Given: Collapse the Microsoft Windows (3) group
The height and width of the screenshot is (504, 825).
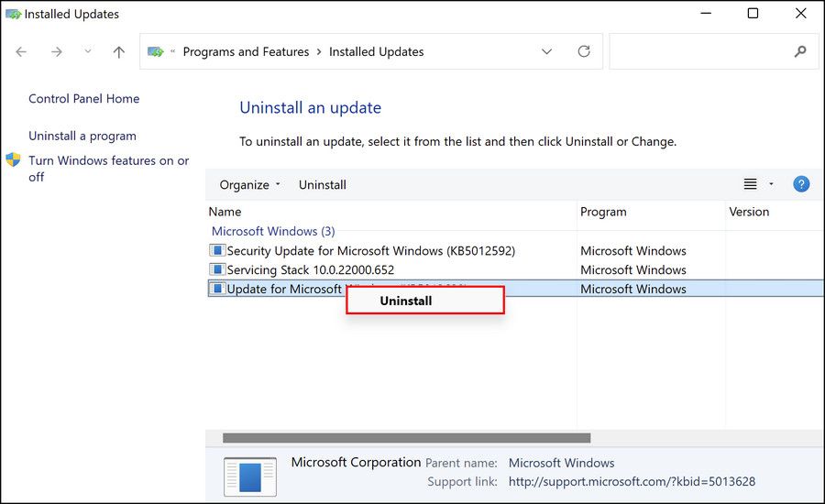Looking at the screenshot, I should 273,232.
